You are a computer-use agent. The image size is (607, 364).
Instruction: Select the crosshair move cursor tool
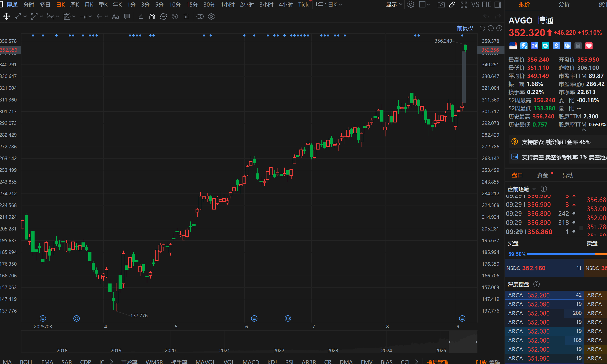pyautogui.click(x=6, y=16)
